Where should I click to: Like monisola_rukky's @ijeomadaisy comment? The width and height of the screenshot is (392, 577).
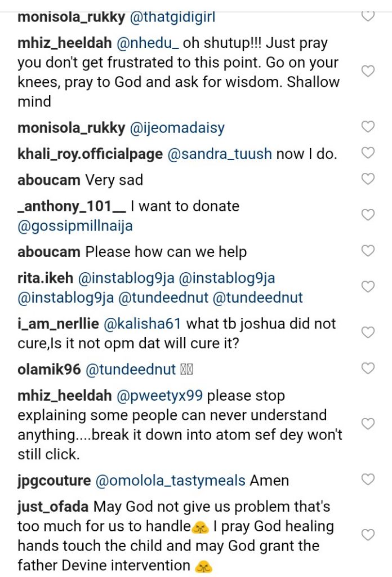tap(368, 127)
